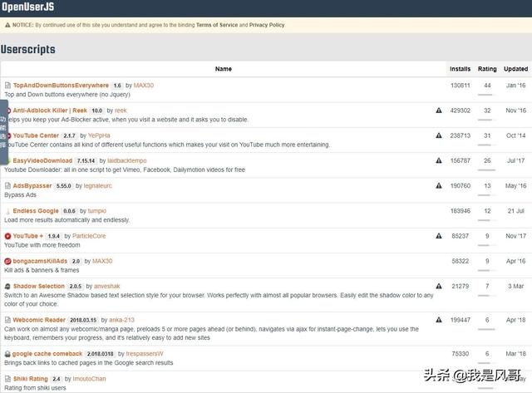Image resolution: width=532 pixels, height=393 pixels.
Task: Open the Privacy Policy link
Action: [267, 25]
